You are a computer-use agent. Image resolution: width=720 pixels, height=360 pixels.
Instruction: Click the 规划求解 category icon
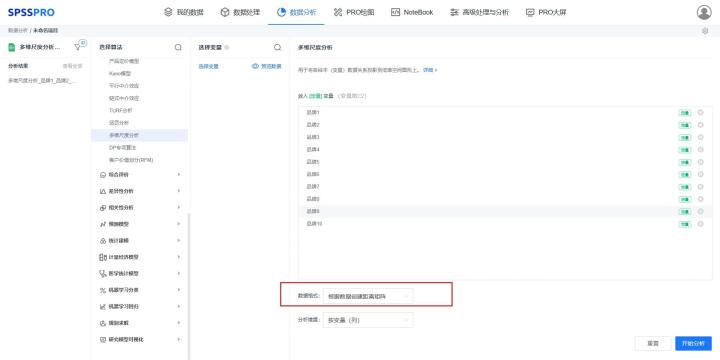click(103, 323)
